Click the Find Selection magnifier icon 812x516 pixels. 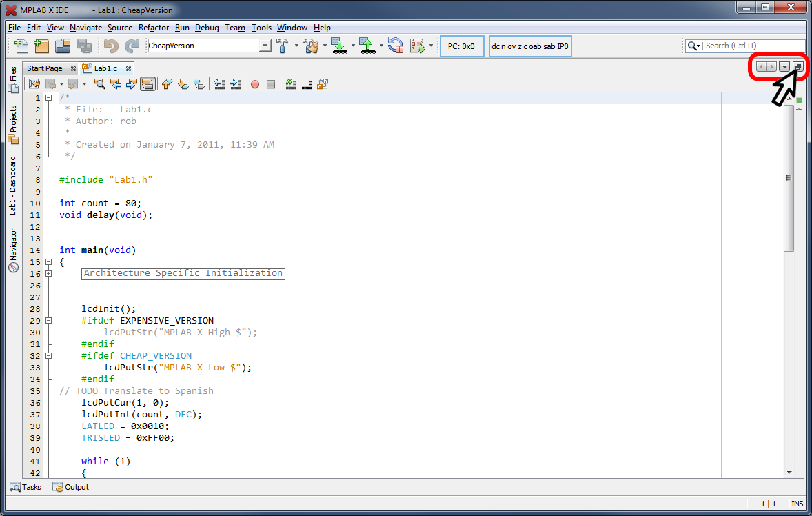100,84
